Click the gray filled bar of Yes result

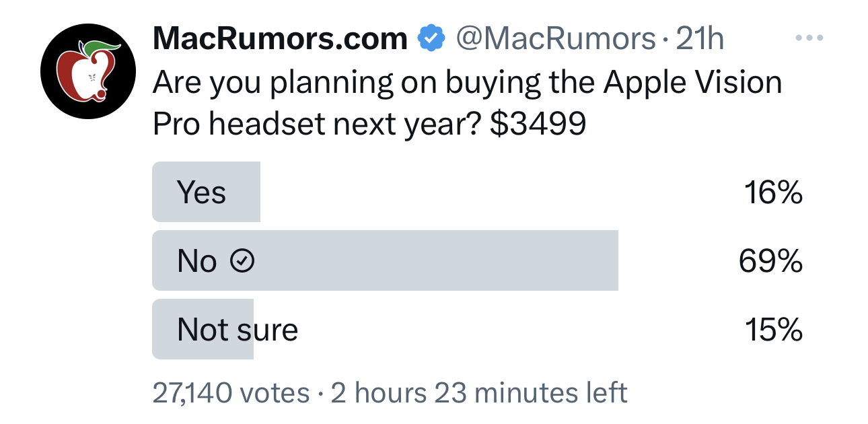206,192
